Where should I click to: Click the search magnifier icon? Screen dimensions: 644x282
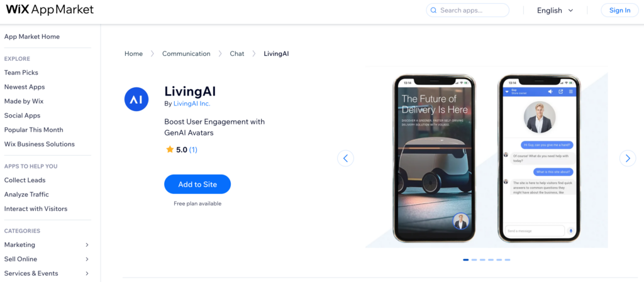tap(434, 10)
